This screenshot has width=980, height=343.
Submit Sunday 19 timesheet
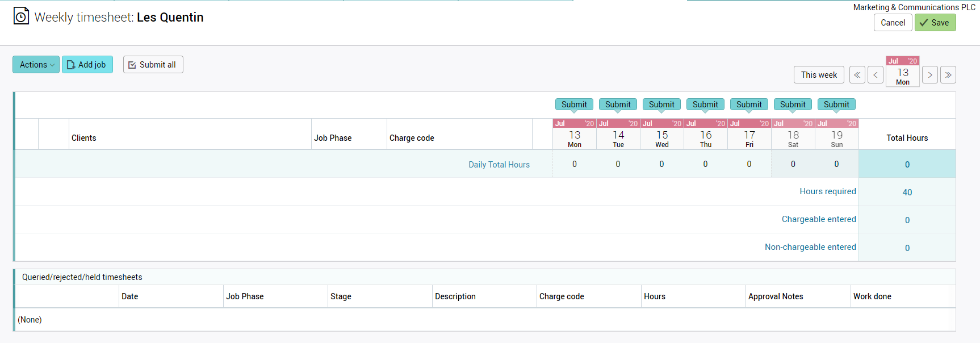pyautogui.click(x=836, y=104)
